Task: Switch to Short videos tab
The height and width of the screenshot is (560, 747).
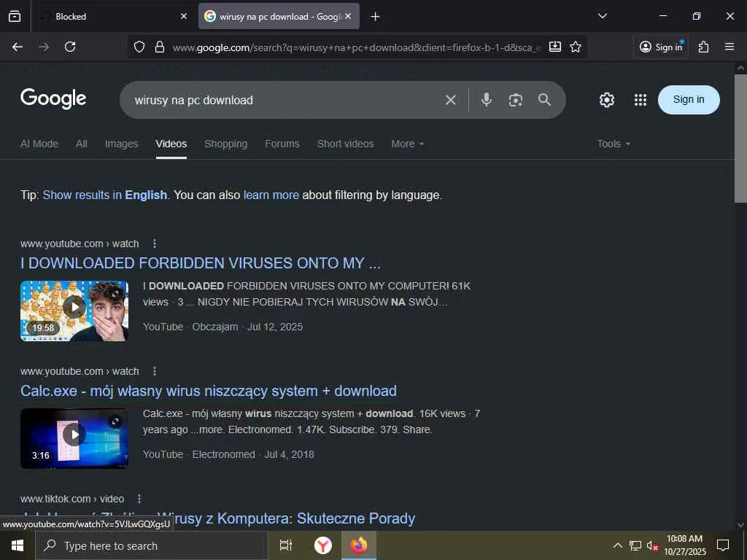Action: (x=345, y=144)
